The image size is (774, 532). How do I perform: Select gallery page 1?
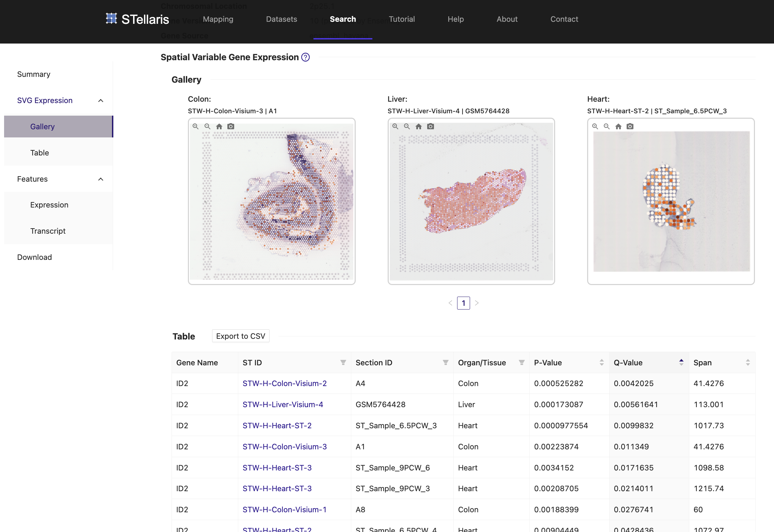464,303
